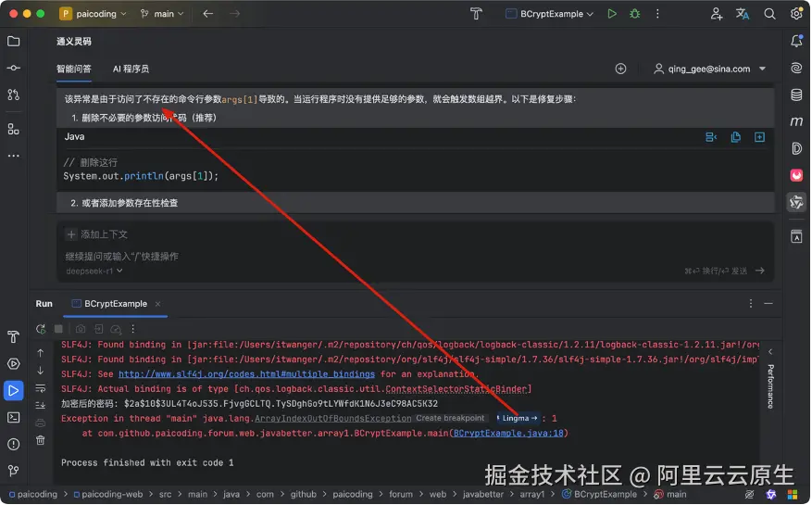Screen dimensions: 812x505
Task: Insert Java code snippet at cursor icon
Action: (711, 137)
